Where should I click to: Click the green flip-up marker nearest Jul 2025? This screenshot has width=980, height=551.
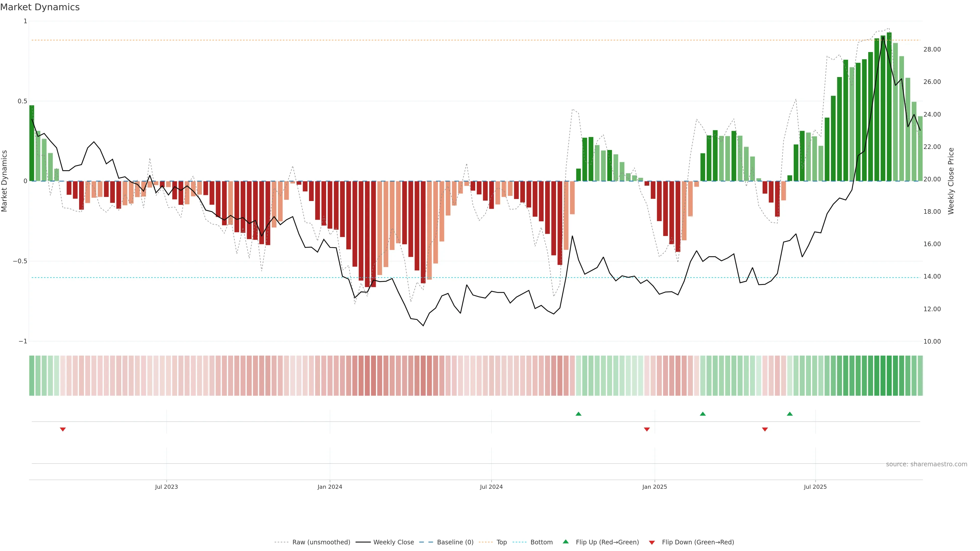click(789, 414)
